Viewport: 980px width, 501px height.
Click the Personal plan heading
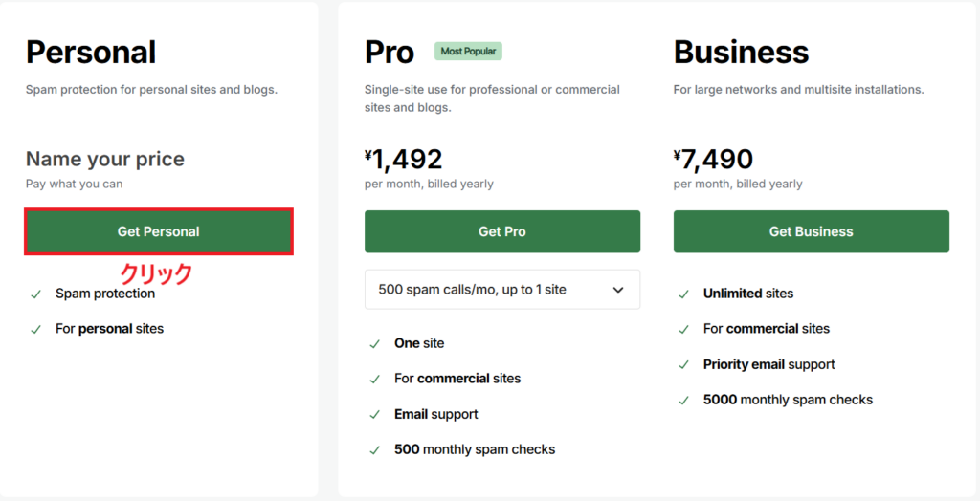pyautogui.click(x=91, y=52)
